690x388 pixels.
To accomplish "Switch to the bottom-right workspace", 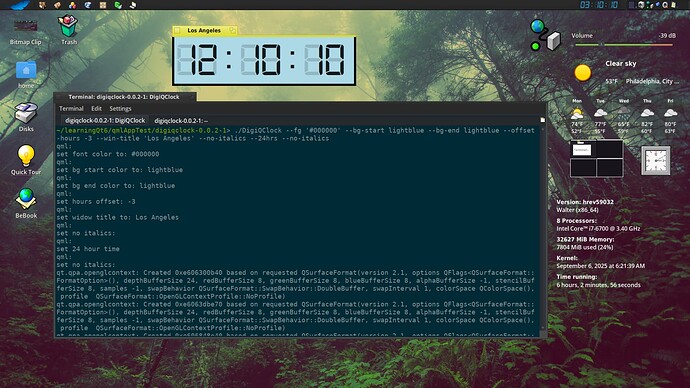I will point(610,167).
